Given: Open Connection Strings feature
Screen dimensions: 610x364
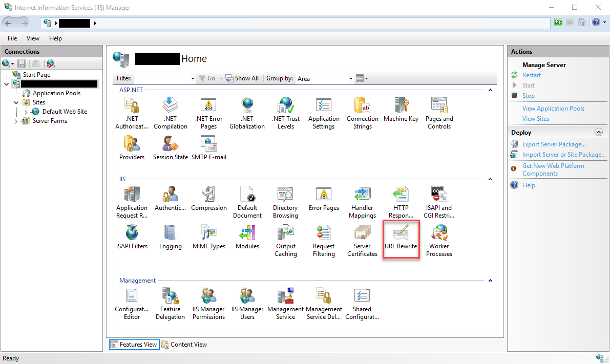Looking at the screenshot, I should 362,113.
